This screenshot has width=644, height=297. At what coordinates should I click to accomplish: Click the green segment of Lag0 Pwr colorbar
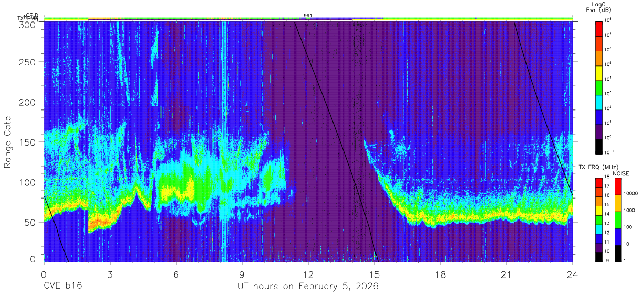pos(599,87)
